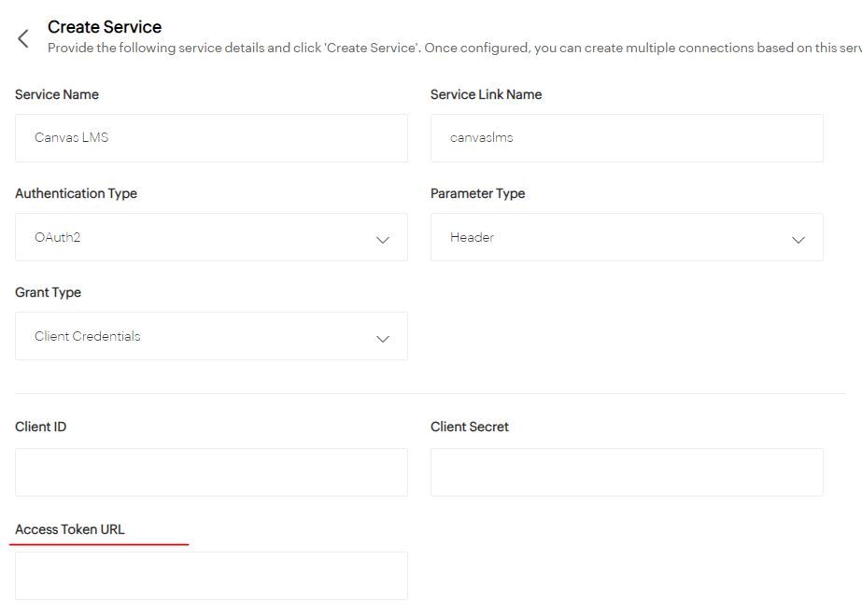This screenshot has height=616, width=862.
Task: Click the Client Secret label text
Action: (x=470, y=427)
